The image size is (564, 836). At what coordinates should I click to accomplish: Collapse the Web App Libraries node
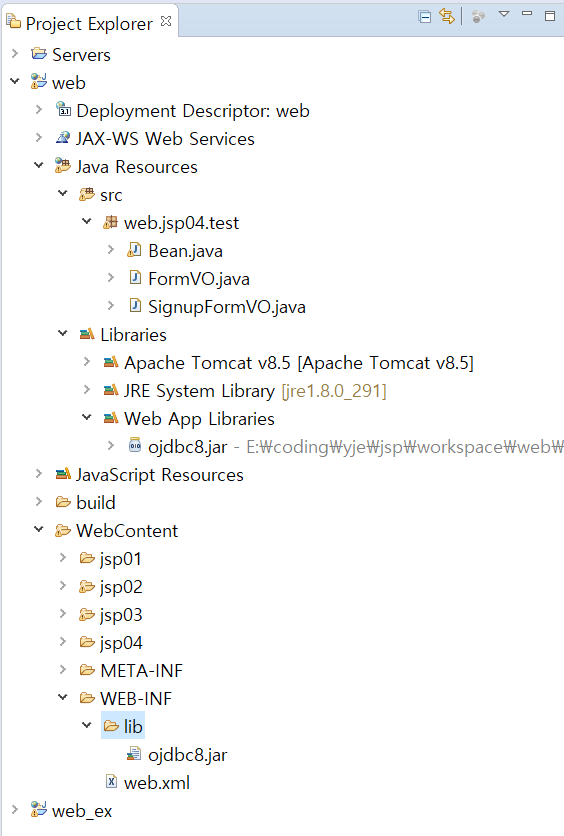(x=87, y=417)
